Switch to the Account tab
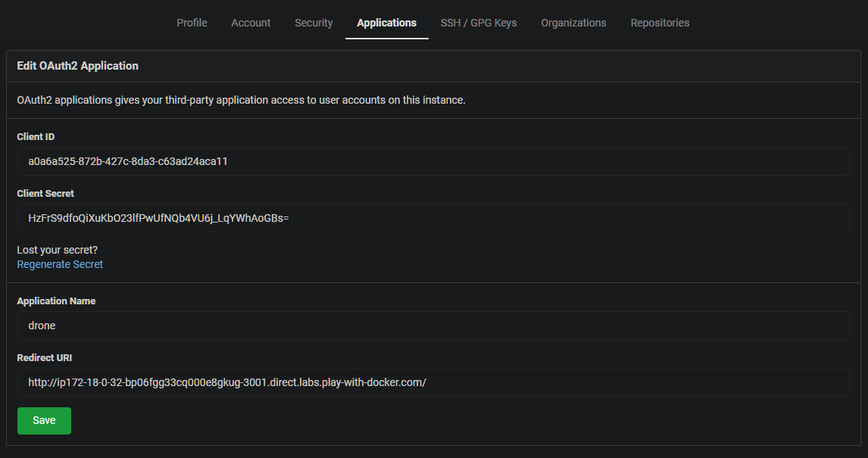Viewport: 868px width, 458px height. pyautogui.click(x=251, y=23)
